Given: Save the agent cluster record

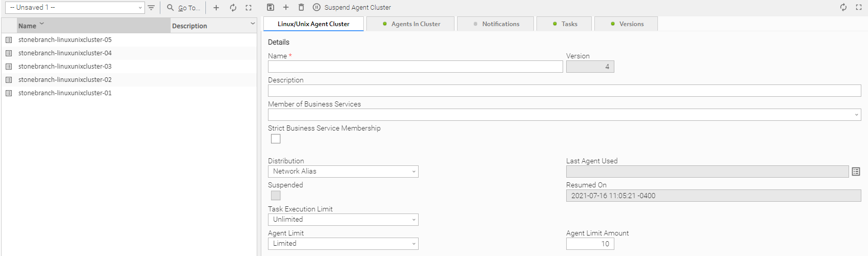Looking at the screenshot, I should pyautogui.click(x=271, y=7).
